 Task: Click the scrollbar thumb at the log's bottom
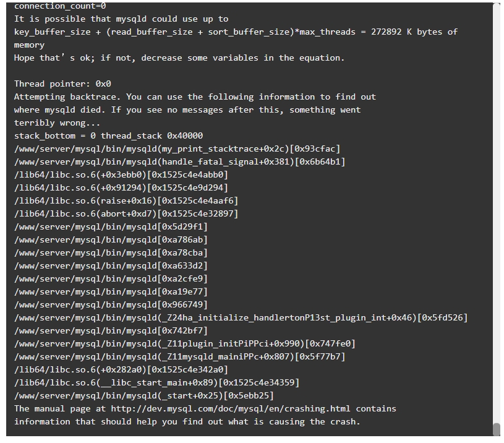(x=497, y=429)
